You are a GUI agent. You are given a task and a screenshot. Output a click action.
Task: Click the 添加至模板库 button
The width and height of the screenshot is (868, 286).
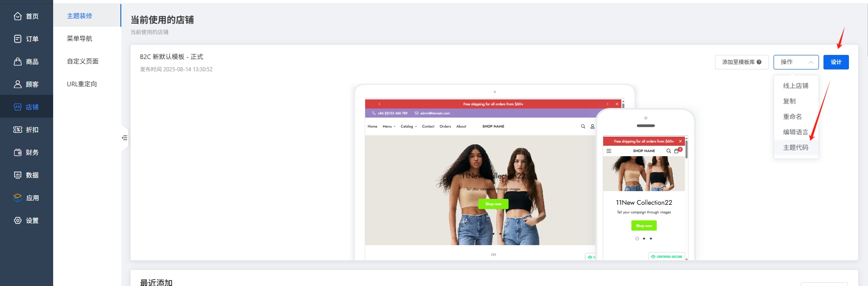pos(742,62)
